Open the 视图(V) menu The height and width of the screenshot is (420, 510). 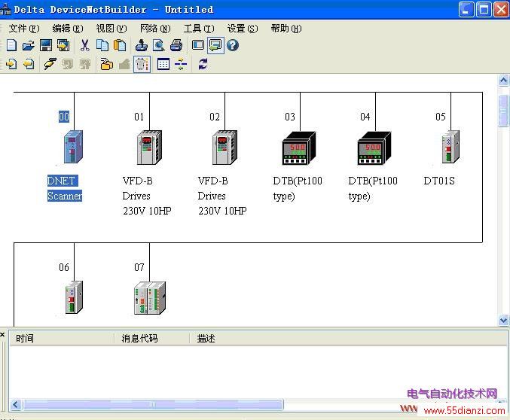(x=111, y=29)
